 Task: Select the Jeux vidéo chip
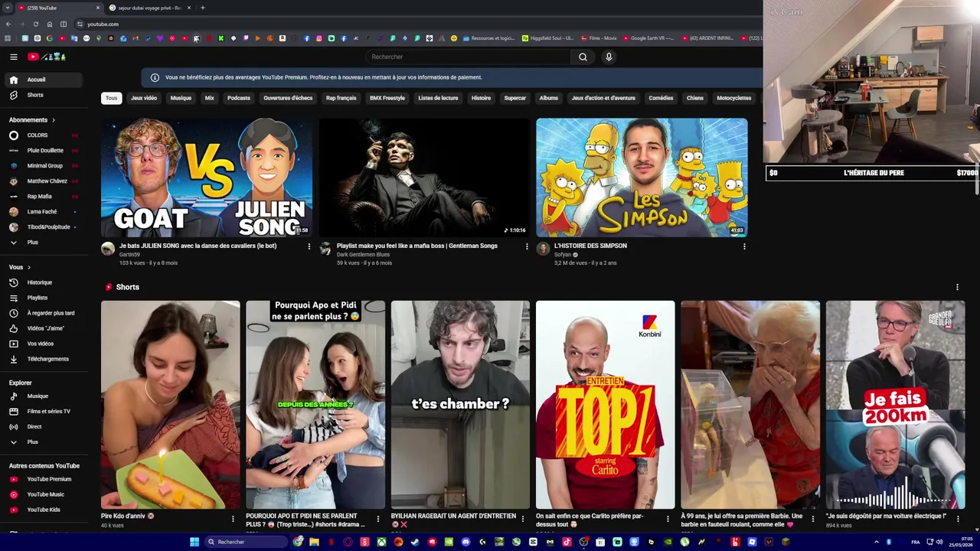click(x=144, y=98)
